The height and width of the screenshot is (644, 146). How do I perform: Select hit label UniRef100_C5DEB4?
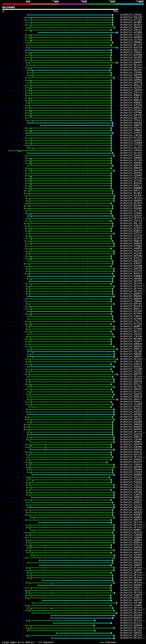click(x=131, y=77)
